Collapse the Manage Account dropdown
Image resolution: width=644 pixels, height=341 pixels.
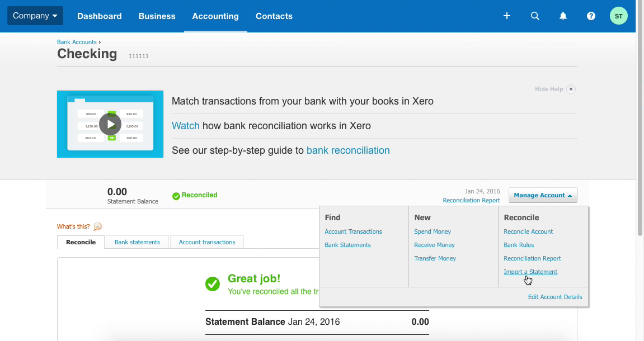543,195
